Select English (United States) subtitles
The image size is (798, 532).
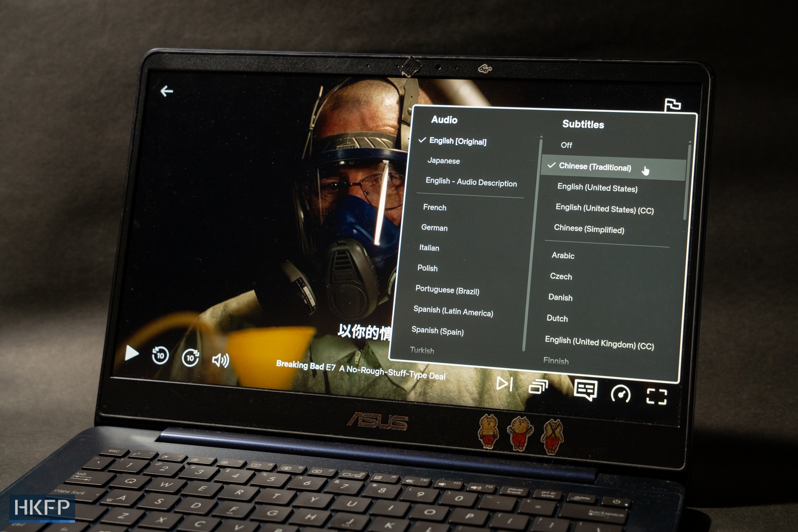tap(598, 188)
